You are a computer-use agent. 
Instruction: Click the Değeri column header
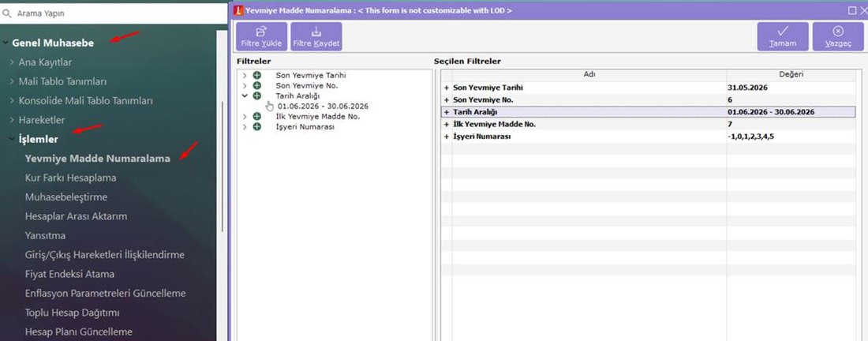pyautogui.click(x=791, y=75)
